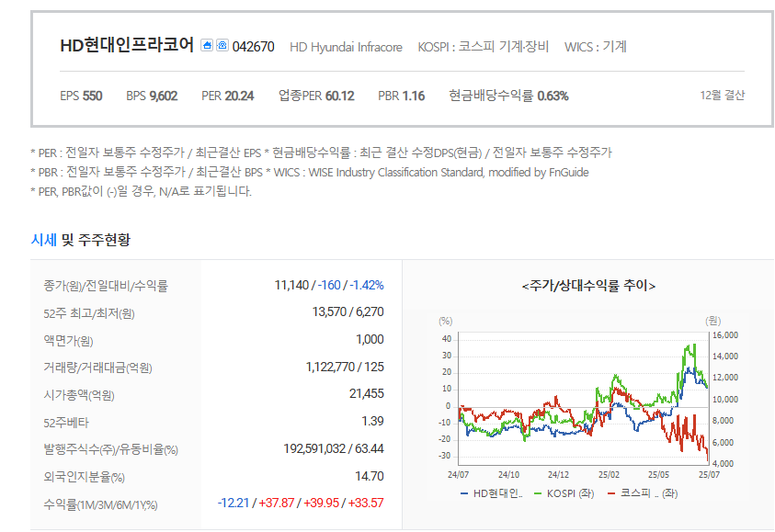Select the EPS 550 value
The width and height of the screenshot is (775, 532).
[x=81, y=96]
